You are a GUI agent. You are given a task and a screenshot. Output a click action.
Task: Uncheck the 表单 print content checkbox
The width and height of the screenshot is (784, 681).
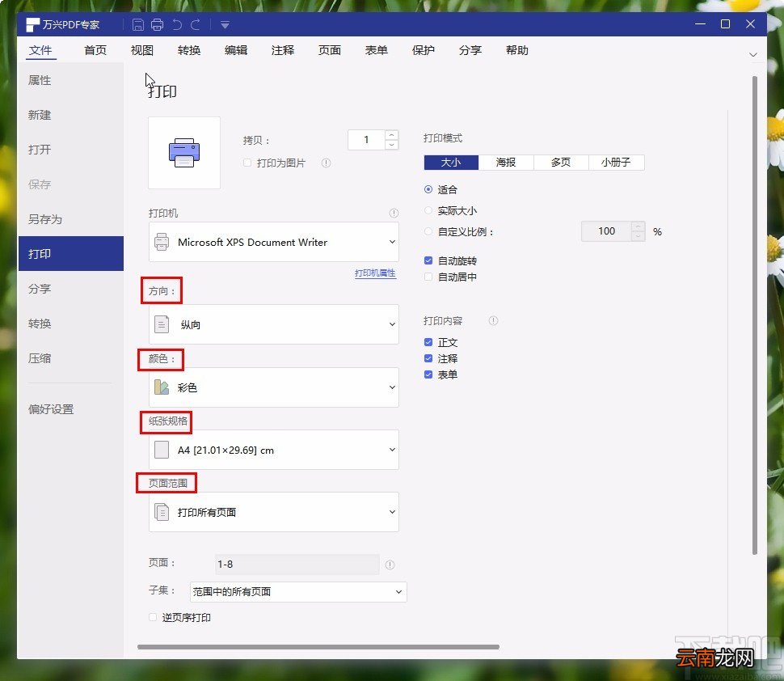(428, 374)
